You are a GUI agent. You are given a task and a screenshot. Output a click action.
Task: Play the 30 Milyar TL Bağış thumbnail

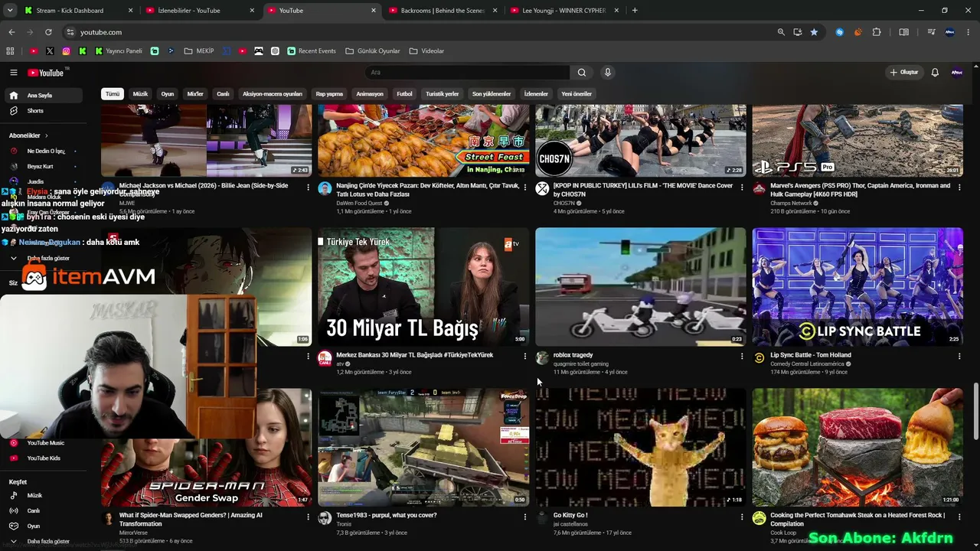(x=423, y=287)
